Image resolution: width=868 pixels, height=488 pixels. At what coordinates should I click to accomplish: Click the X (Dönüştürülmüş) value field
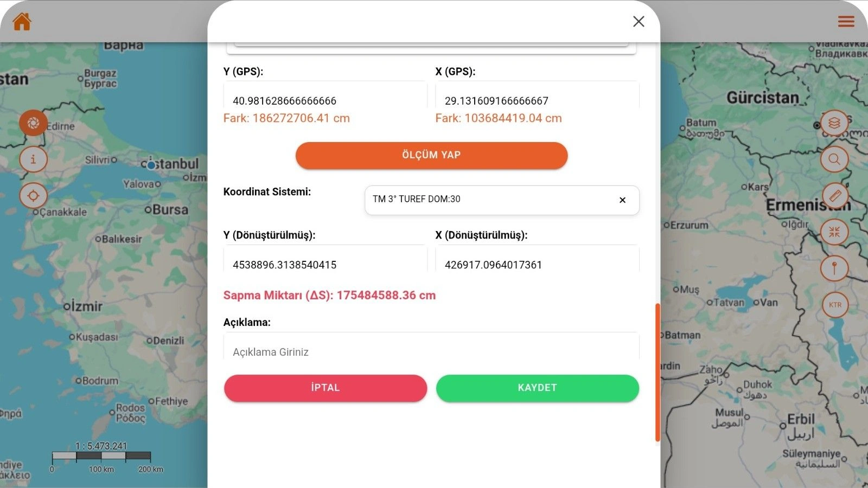pos(537,265)
